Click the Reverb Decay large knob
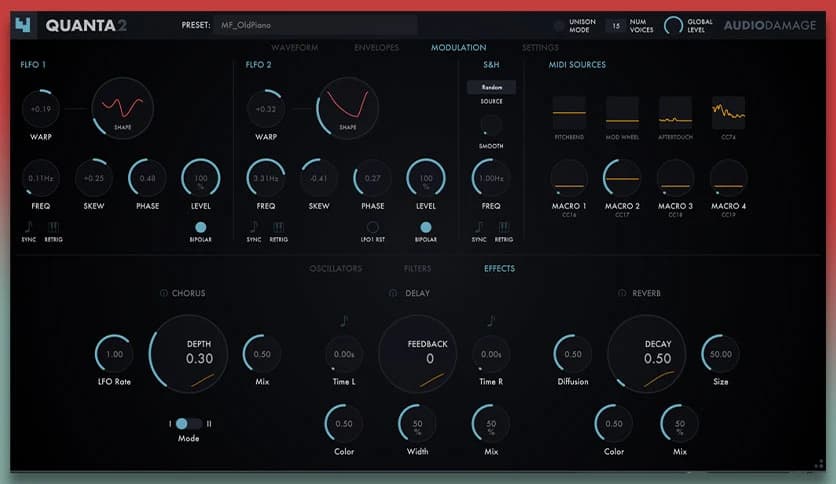This screenshot has width=836, height=484. click(x=646, y=354)
